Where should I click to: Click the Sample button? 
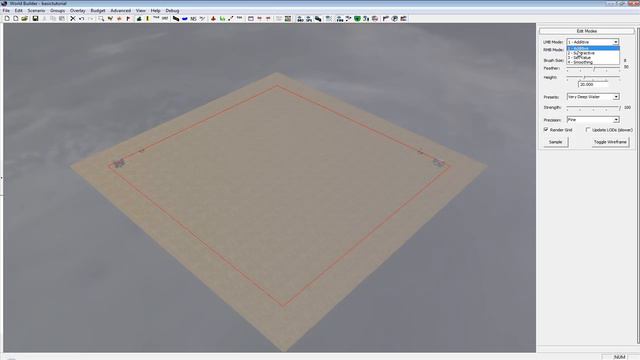[556, 142]
